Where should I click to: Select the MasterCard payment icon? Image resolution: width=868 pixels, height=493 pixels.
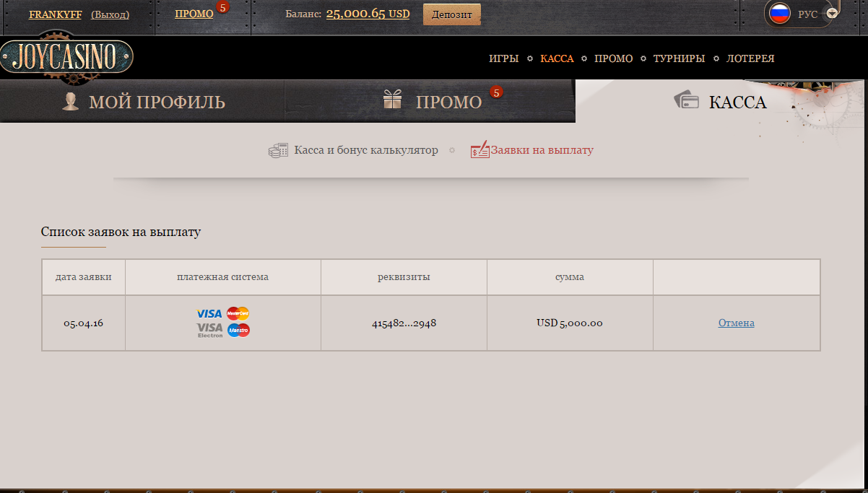(x=239, y=313)
